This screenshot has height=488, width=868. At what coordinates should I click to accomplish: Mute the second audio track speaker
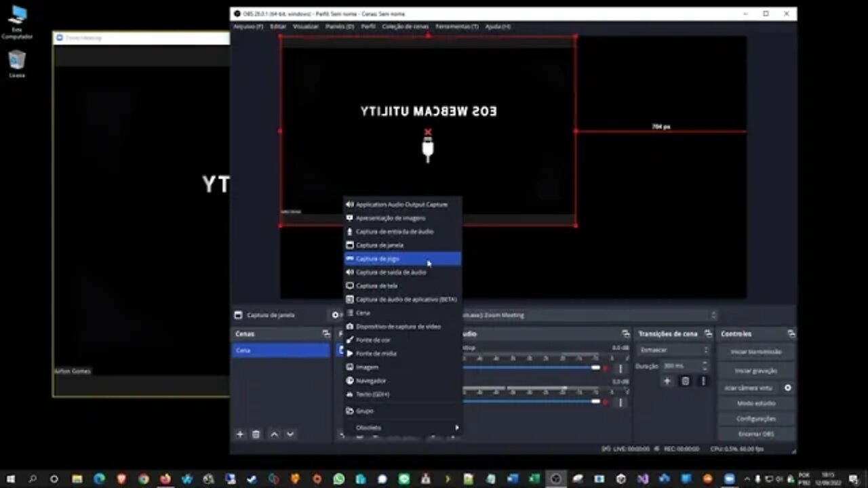(x=606, y=402)
